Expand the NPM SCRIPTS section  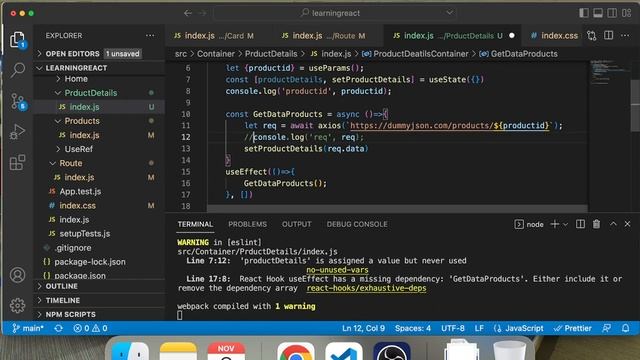(x=100, y=314)
